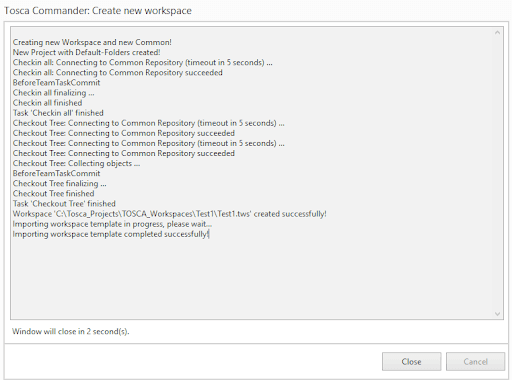Click the 'Importing workspace template in progress' line
This screenshot has height=380, width=512.
(x=112, y=224)
